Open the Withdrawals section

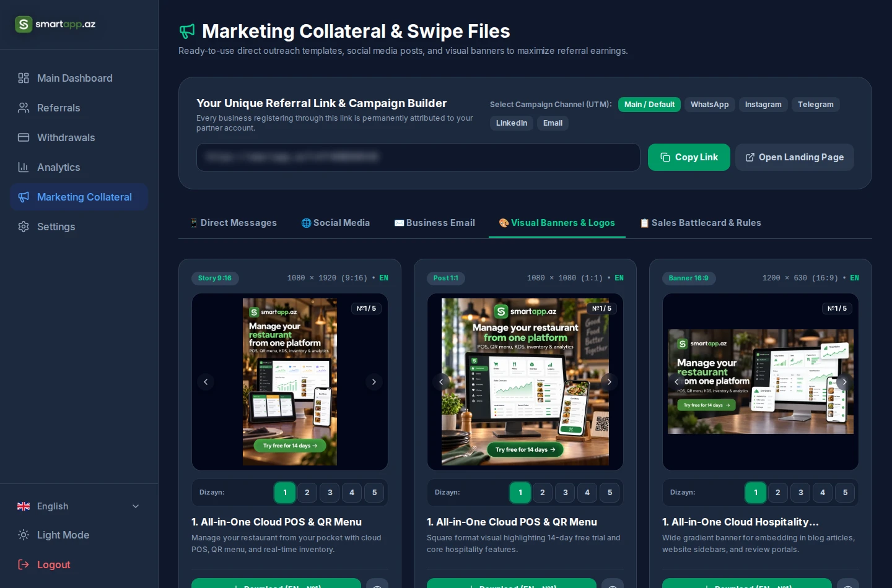[x=79, y=137]
